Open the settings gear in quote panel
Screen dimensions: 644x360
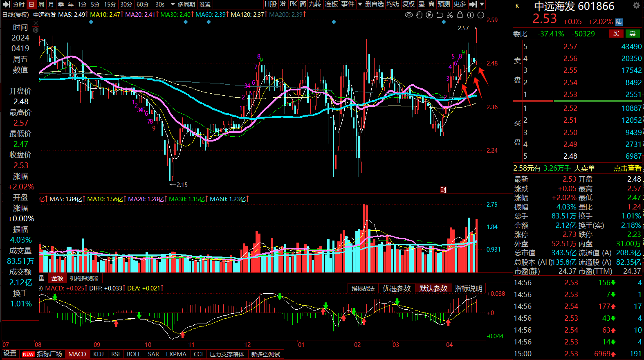tap(636, 5)
